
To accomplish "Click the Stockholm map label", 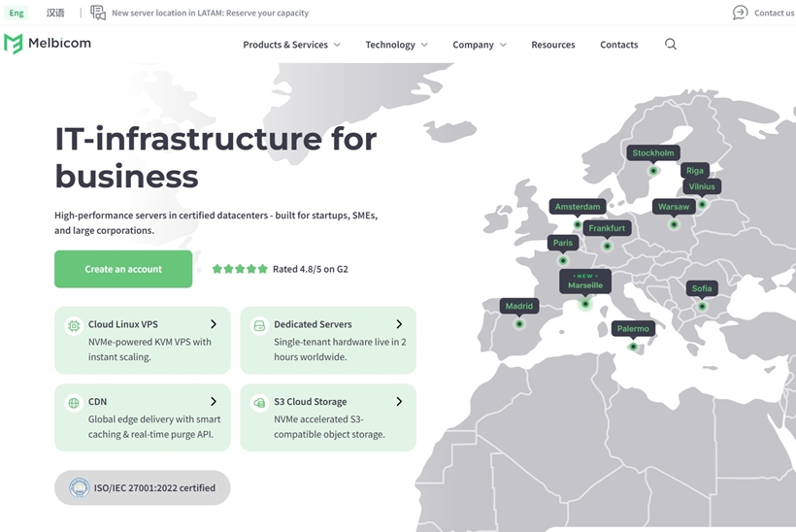I will coord(653,152).
